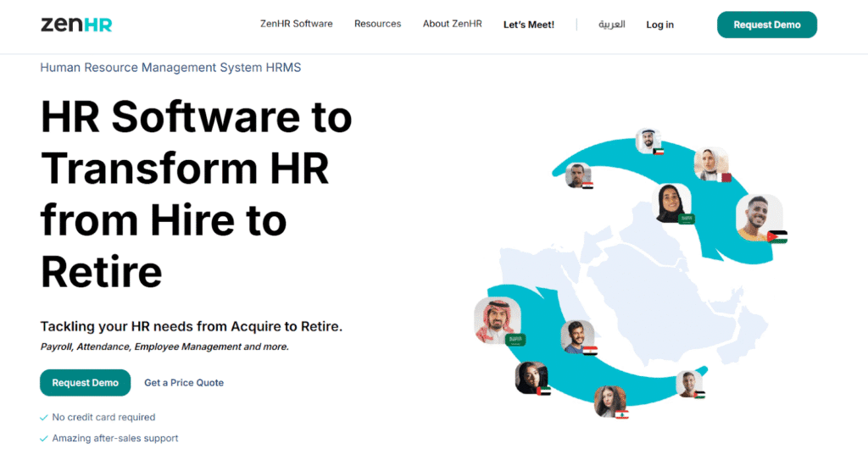Follow the Get a Price Quote link
868x449 pixels.
pos(184,383)
